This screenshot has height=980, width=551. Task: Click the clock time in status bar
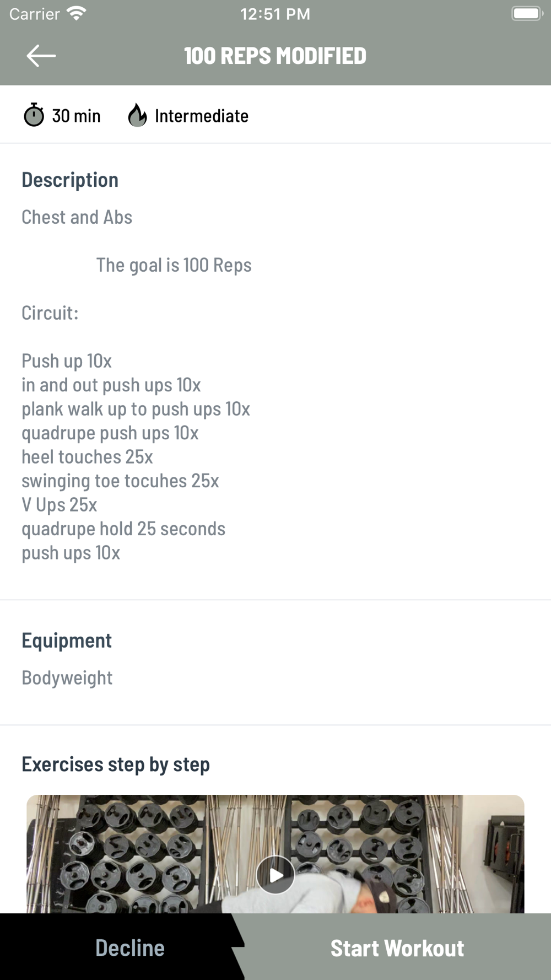point(275,13)
